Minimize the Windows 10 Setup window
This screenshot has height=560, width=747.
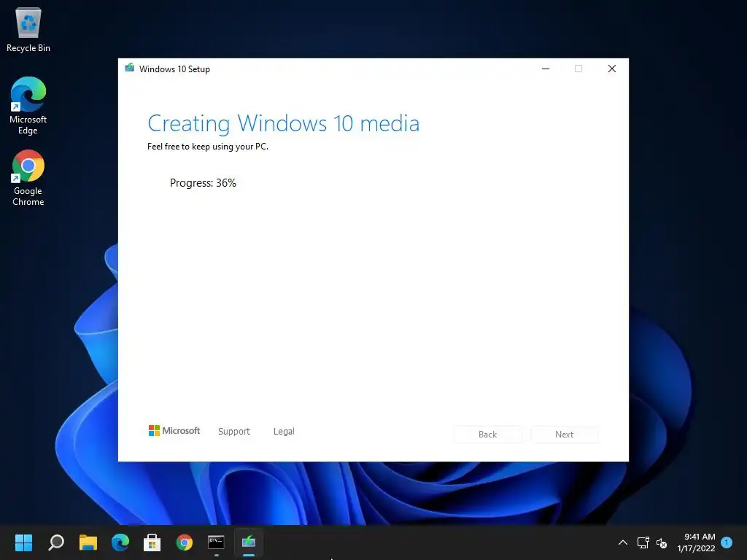pos(546,69)
